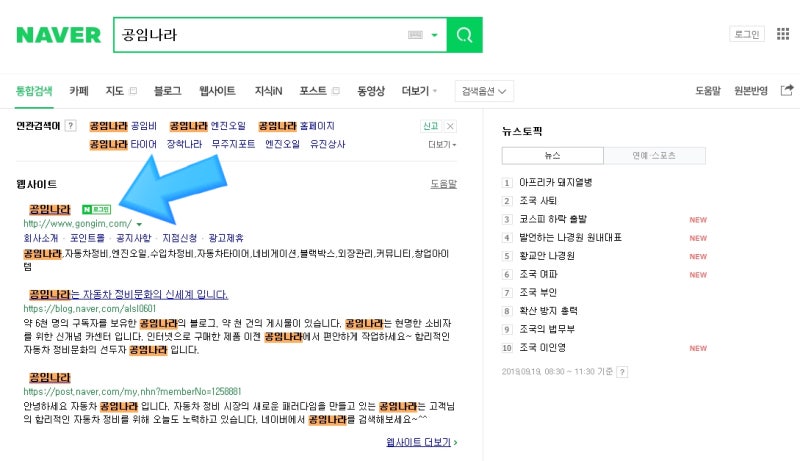Open news topic 조국의 법무부
Viewport: 800px width, 461px height.
(547, 329)
